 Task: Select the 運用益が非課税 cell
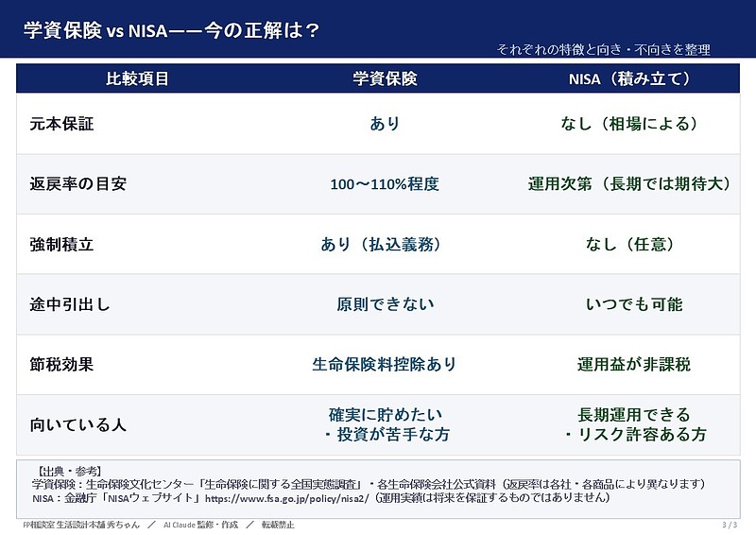click(634, 364)
